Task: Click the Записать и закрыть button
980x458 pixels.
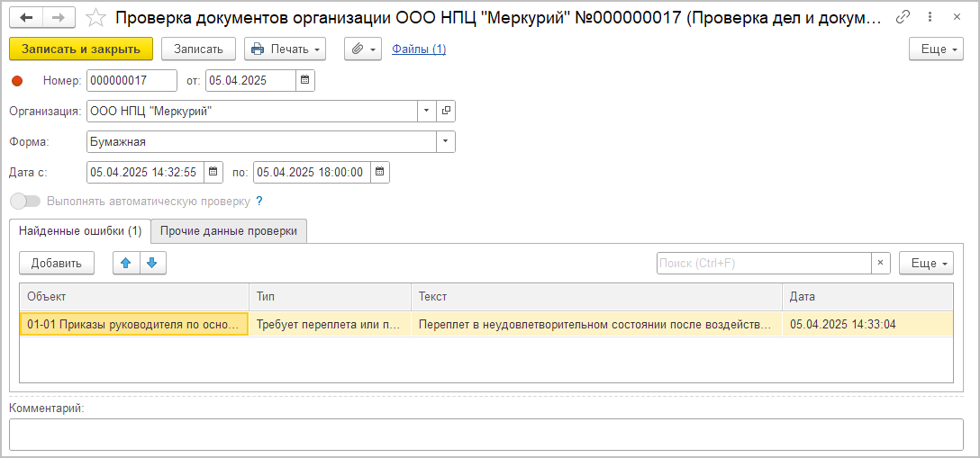Action: 81,49
